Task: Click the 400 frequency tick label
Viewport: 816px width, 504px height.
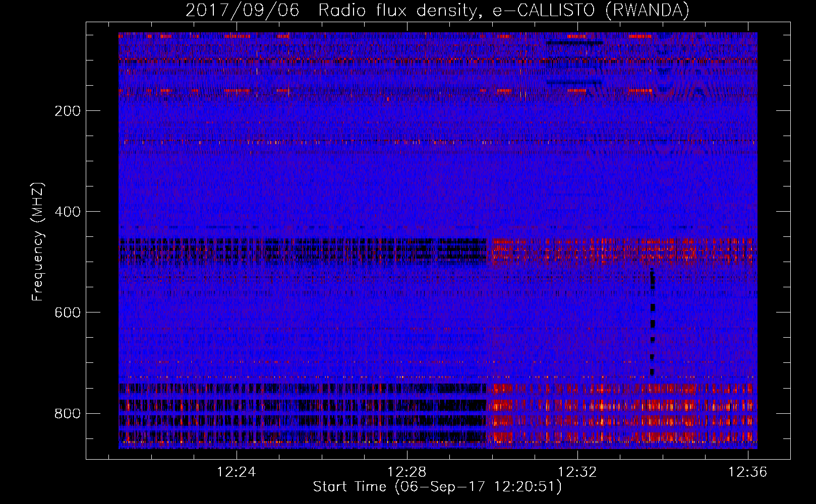Action: pyautogui.click(x=68, y=212)
